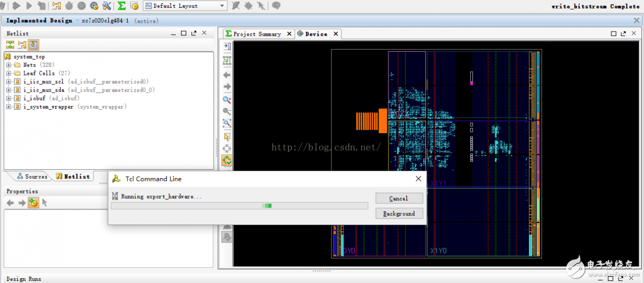The width and height of the screenshot is (644, 283).
Task: Click the export_hardware progress bar
Action: coord(239,206)
